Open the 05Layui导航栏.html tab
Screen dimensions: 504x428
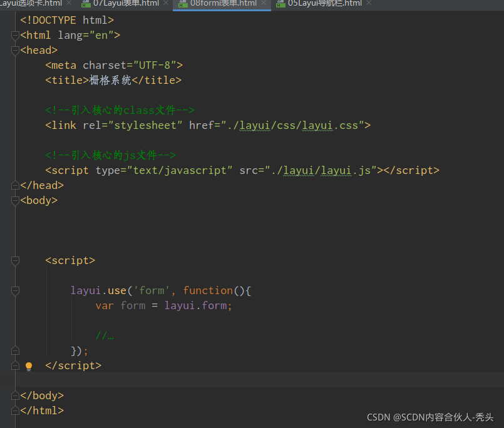pos(325,4)
